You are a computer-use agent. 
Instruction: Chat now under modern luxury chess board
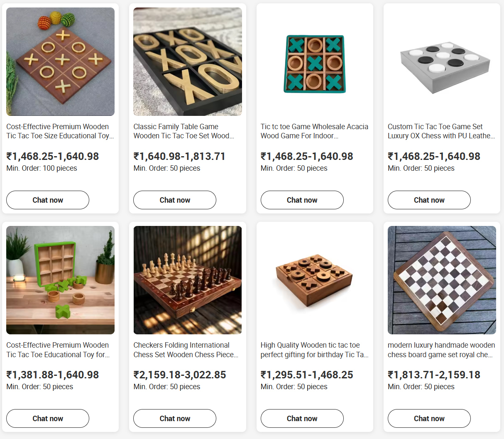(429, 418)
